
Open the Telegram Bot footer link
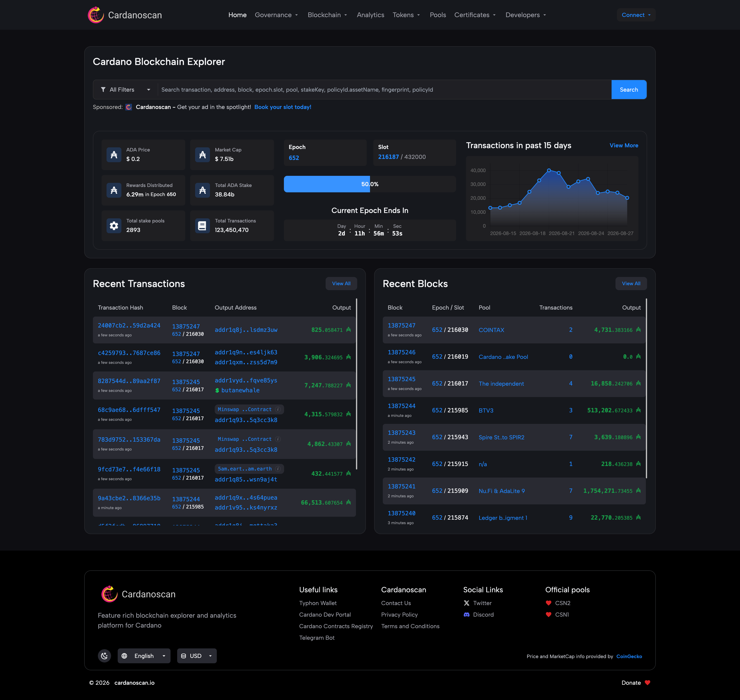tap(317, 638)
